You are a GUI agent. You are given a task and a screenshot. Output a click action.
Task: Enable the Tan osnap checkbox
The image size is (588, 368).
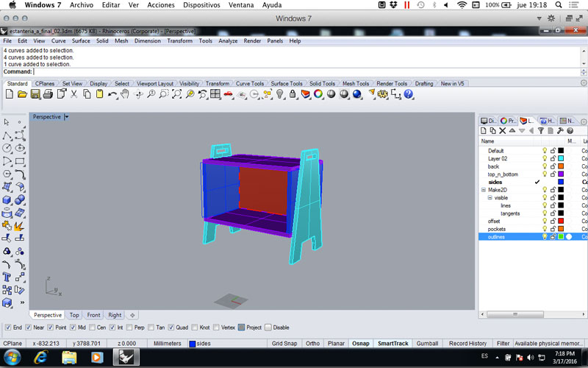click(x=151, y=328)
